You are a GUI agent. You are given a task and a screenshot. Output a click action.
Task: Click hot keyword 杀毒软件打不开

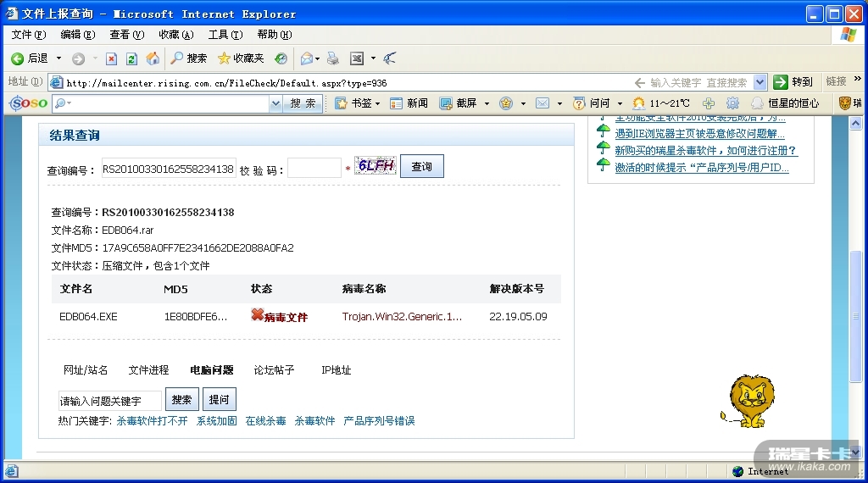pyautogui.click(x=152, y=421)
